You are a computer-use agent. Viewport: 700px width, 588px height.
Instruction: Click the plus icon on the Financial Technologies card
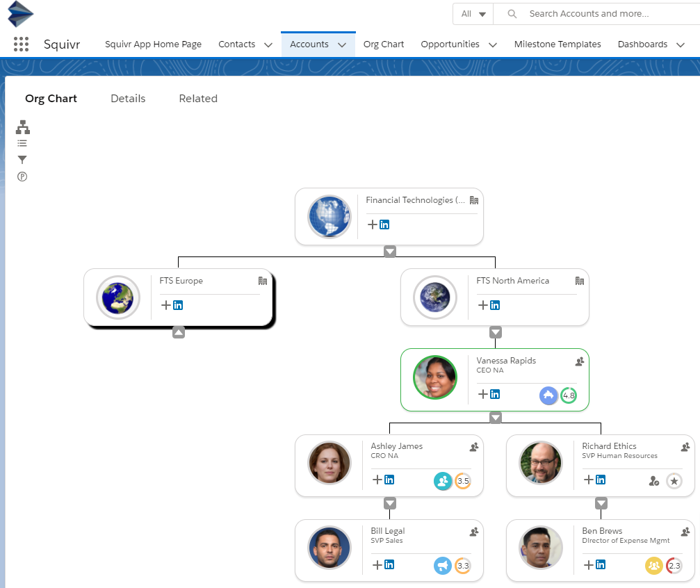click(373, 224)
